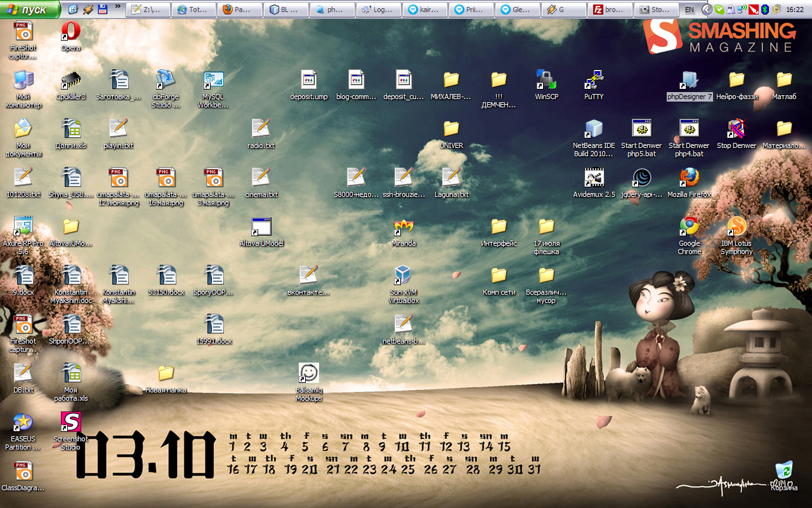This screenshot has width=812, height=508.
Task: Select the WinSCP desktop icon
Action: point(546,80)
